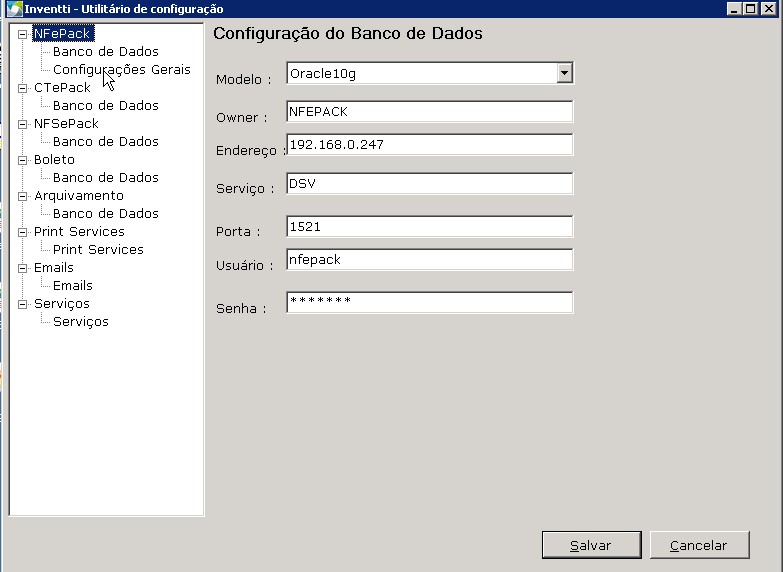
Task: Click the Porta field showing 1521
Action: point(429,227)
